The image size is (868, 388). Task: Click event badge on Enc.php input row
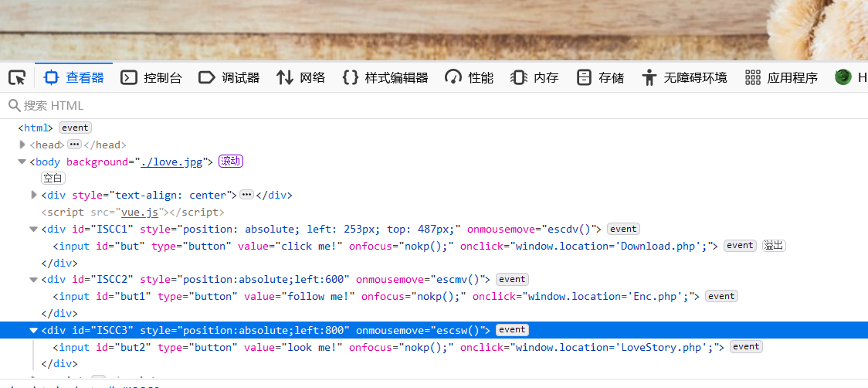pyautogui.click(x=721, y=296)
